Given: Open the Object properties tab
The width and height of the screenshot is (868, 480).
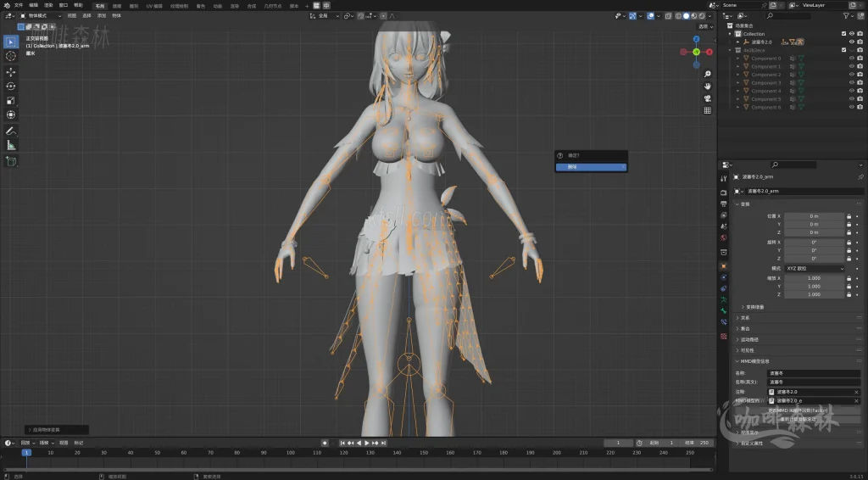Looking at the screenshot, I should [724, 265].
